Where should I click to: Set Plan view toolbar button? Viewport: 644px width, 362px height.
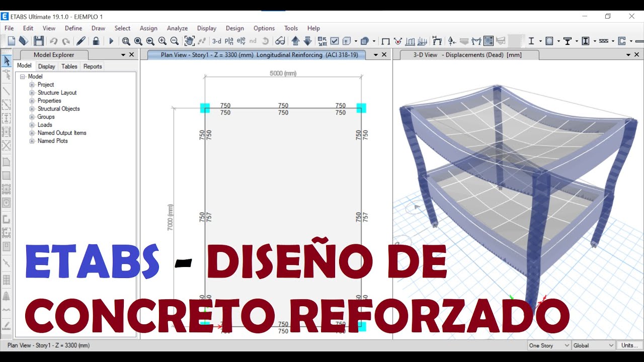coord(229,41)
